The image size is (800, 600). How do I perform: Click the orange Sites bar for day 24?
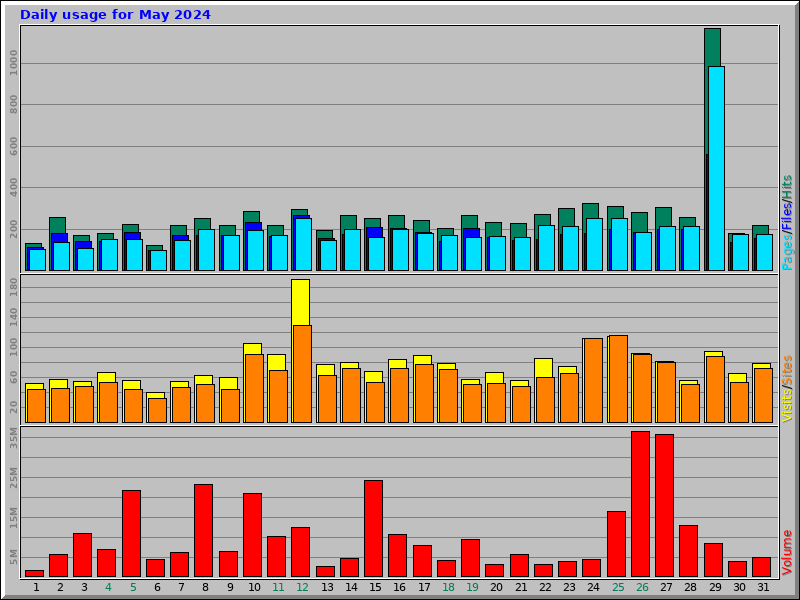point(593,381)
